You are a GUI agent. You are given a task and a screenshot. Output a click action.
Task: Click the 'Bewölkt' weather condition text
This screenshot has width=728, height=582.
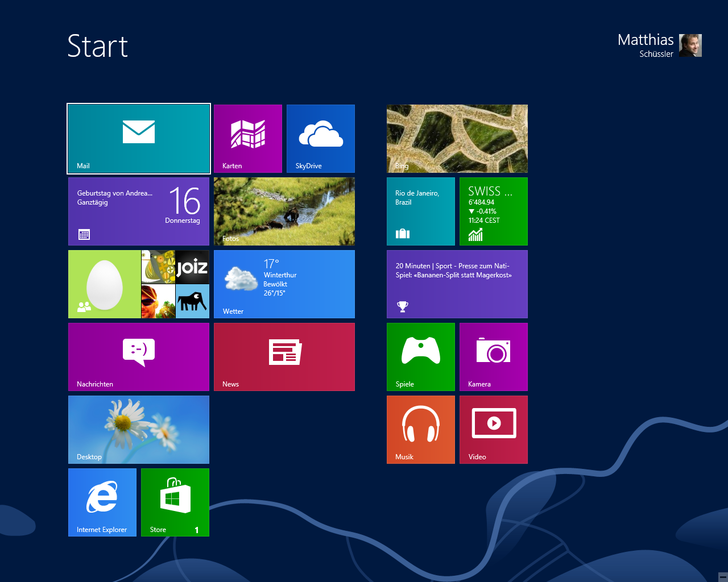click(275, 284)
